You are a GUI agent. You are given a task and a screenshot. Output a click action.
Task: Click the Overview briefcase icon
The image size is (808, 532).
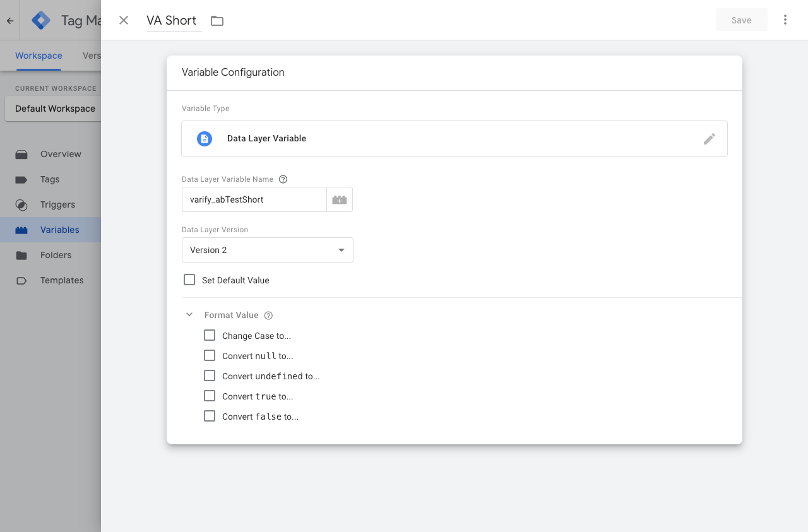click(x=21, y=154)
